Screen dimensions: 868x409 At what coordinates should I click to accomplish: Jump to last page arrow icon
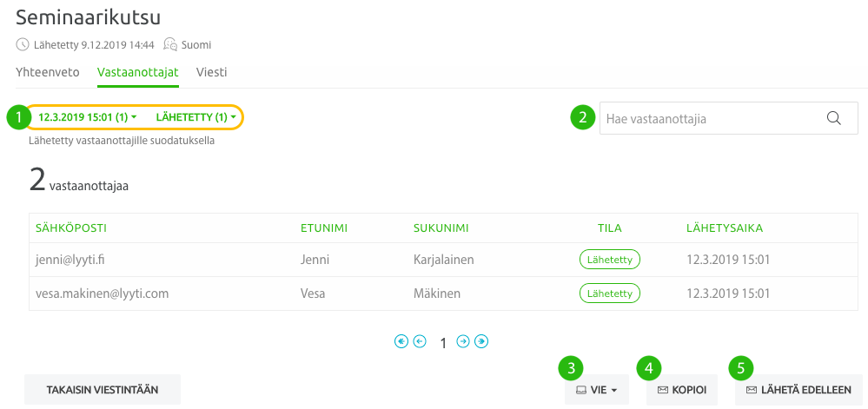point(481,341)
